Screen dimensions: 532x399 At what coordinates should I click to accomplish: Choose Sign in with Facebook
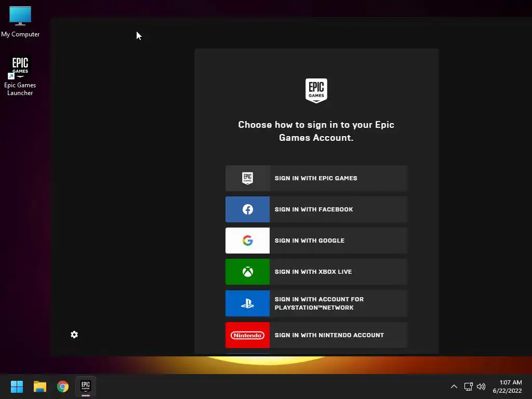(316, 209)
